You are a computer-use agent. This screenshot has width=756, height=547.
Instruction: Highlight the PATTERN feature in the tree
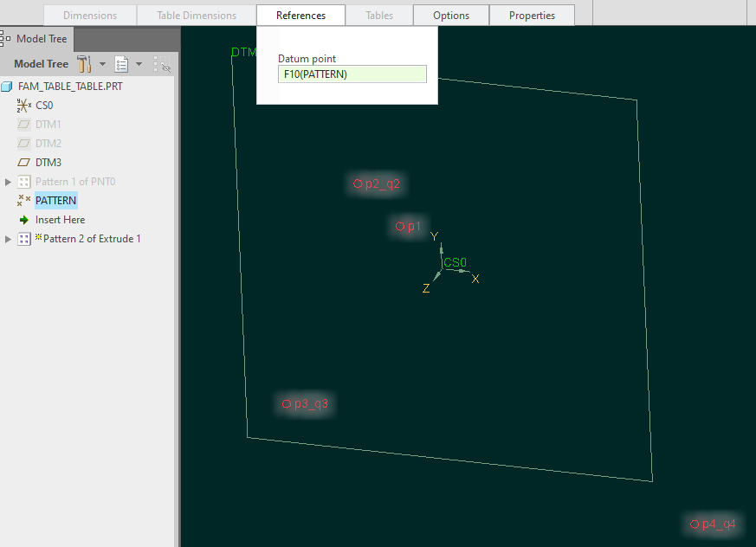(55, 200)
